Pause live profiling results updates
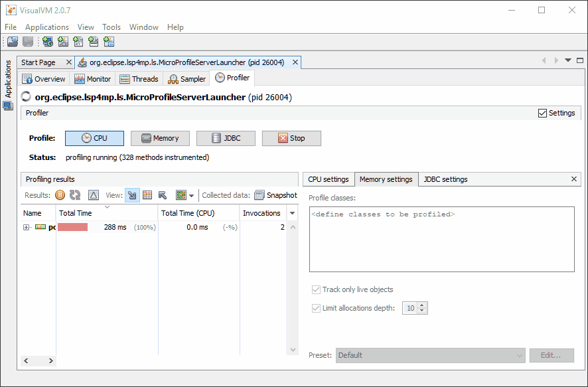This screenshot has width=588, height=387. coord(60,195)
